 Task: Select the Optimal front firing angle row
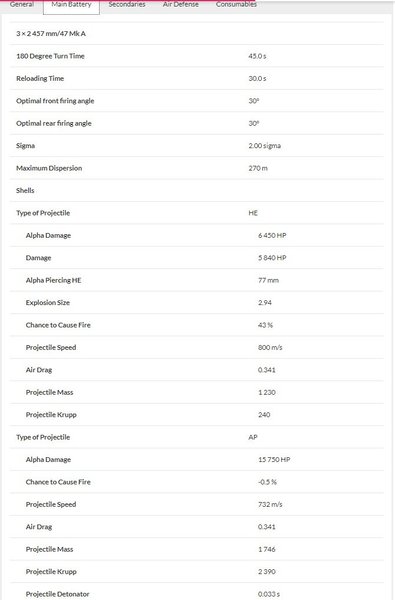coord(197,101)
